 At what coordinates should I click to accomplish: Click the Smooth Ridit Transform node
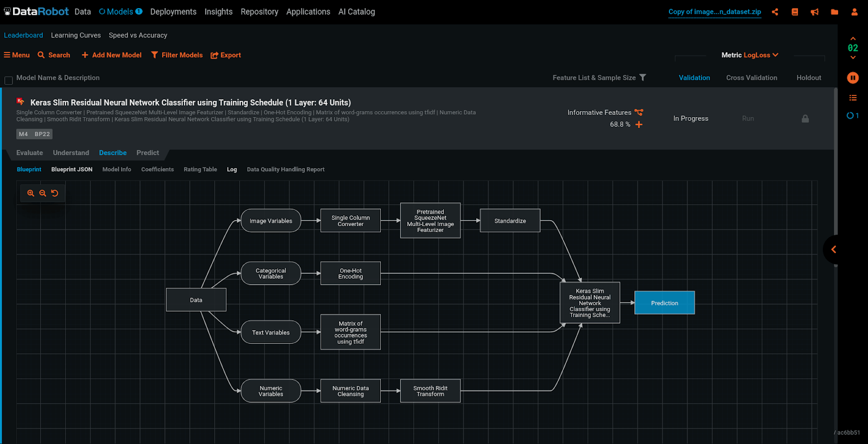430,391
